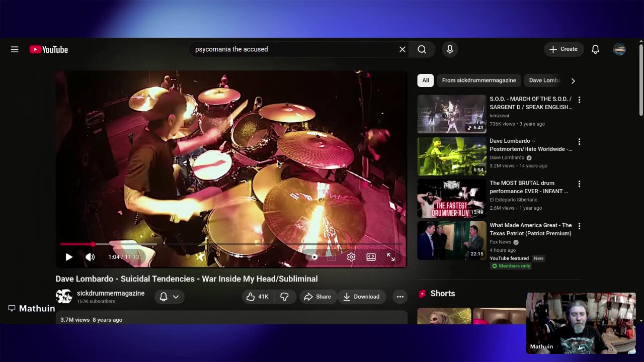The width and height of the screenshot is (644, 362).
Task: Like the video with 41K likes
Action: 257,297
